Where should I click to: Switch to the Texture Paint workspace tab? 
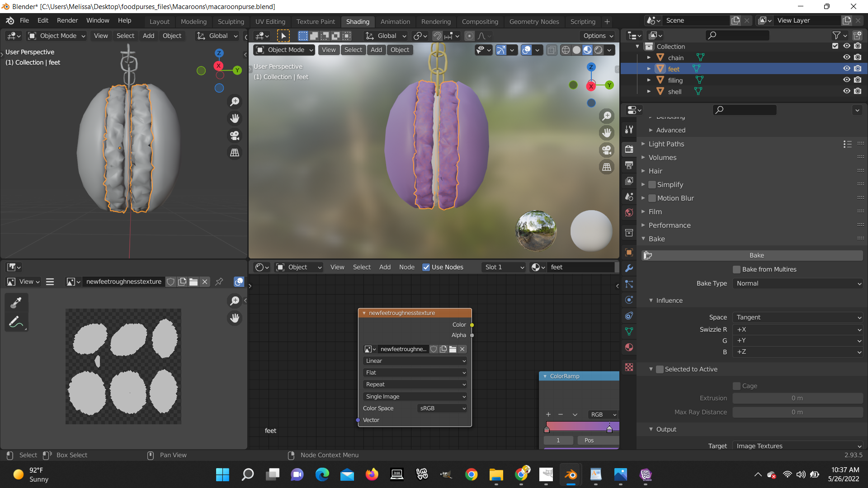pos(316,22)
